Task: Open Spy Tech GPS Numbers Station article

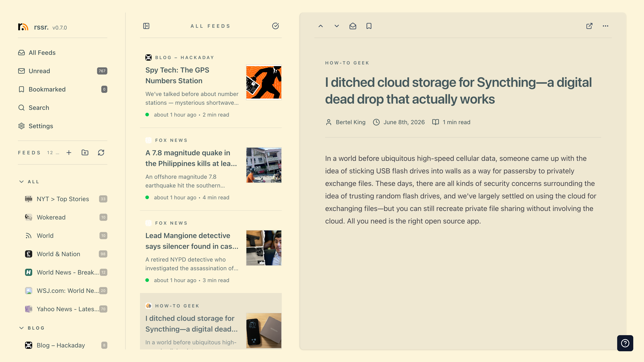Action: (211, 86)
